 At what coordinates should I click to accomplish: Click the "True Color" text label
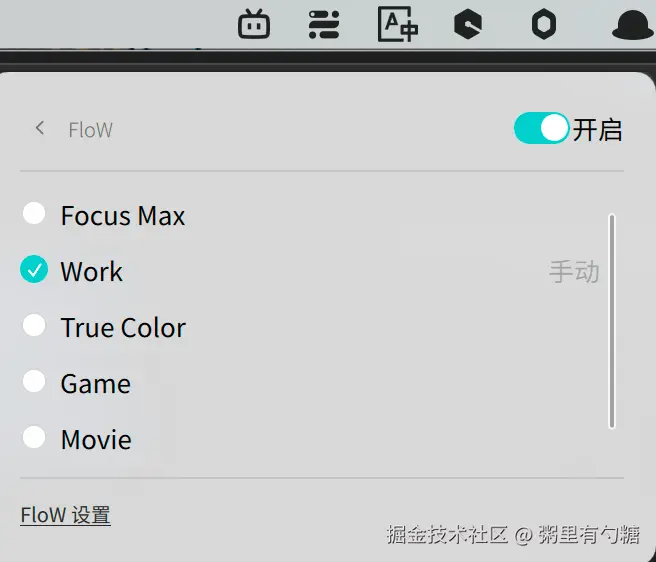coord(123,328)
